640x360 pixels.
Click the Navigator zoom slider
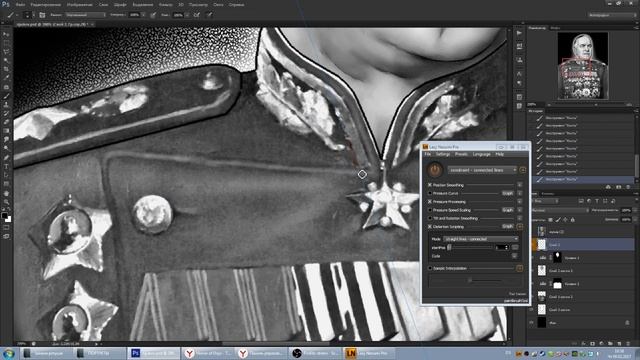596,104
